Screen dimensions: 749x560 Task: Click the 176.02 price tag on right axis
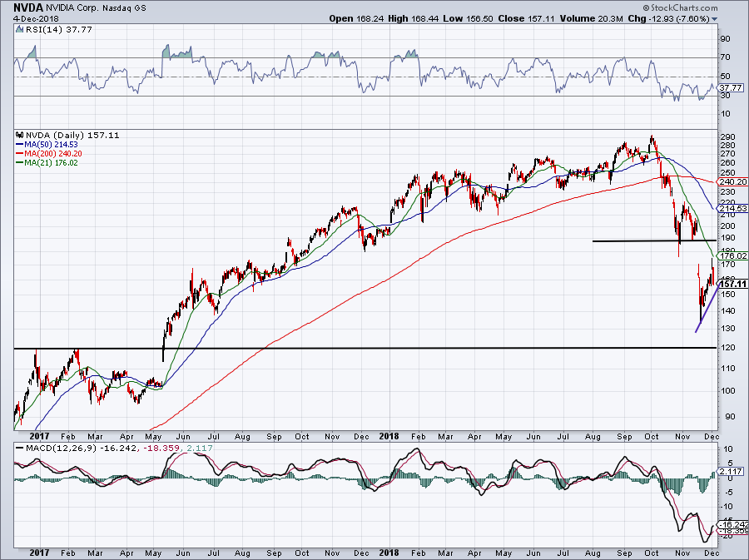coord(732,256)
